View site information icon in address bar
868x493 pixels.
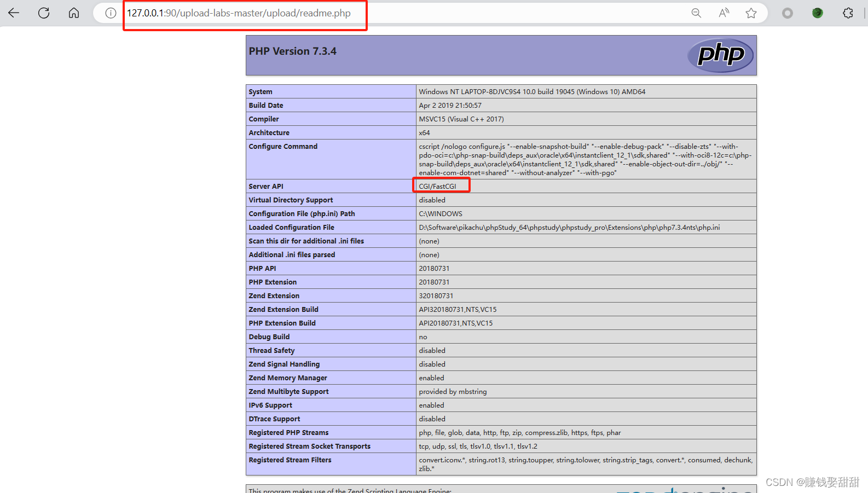pyautogui.click(x=111, y=13)
